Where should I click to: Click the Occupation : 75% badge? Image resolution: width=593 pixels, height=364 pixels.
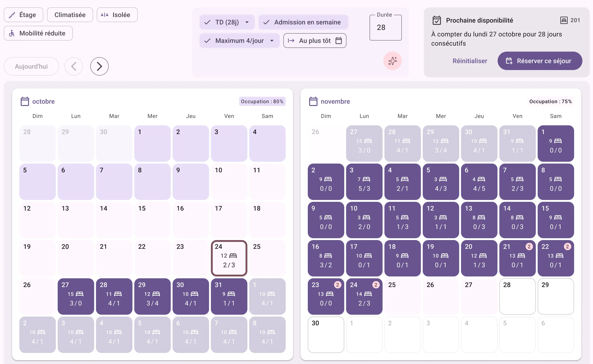[x=550, y=101]
